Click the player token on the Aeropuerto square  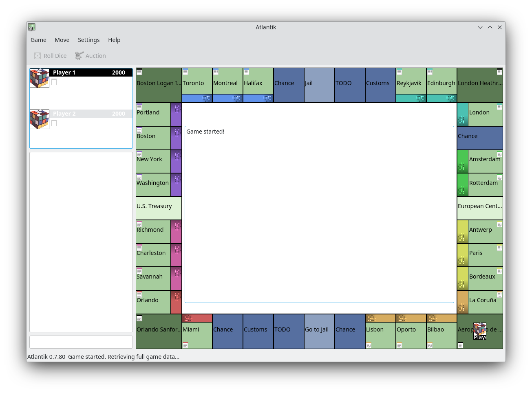pyautogui.click(x=480, y=331)
